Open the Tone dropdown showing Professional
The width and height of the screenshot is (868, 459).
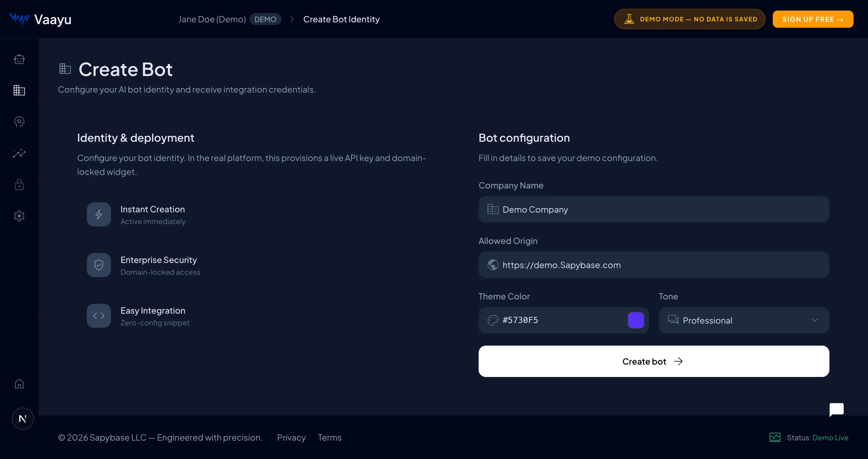[744, 320]
